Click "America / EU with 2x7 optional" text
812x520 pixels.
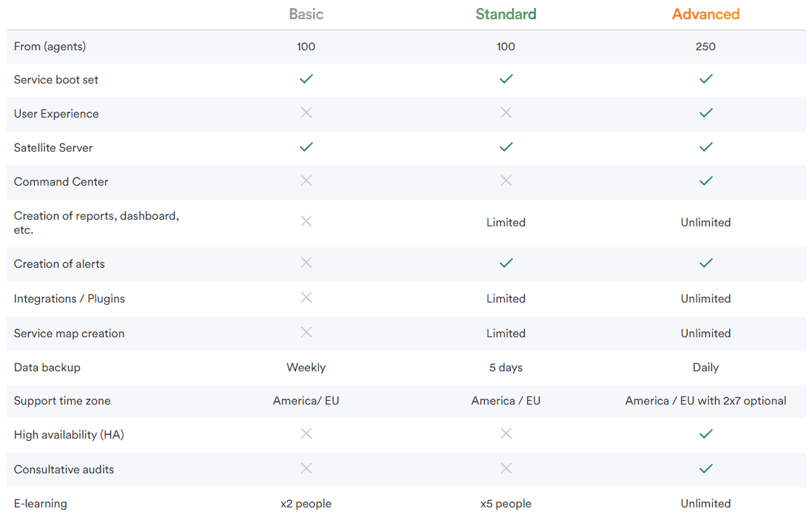[705, 400]
